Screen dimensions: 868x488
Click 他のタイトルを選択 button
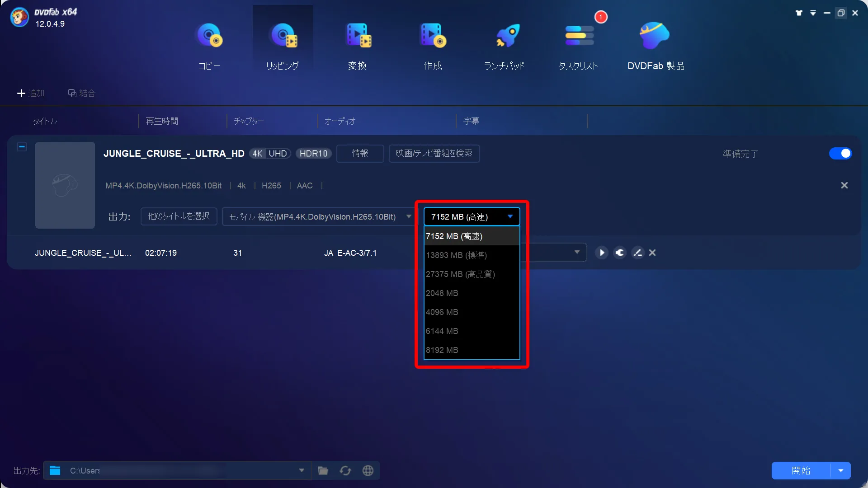[x=179, y=216]
